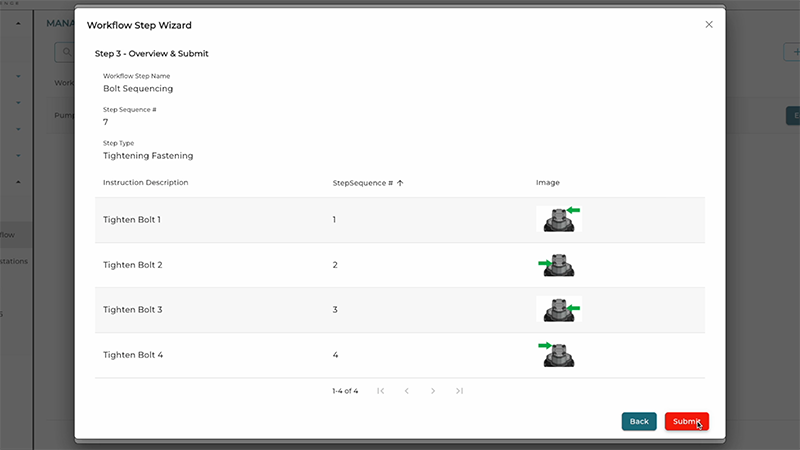Viewport: 800px width, 450px height.
Task: Click the Submit button
Action: pos(686,421)
